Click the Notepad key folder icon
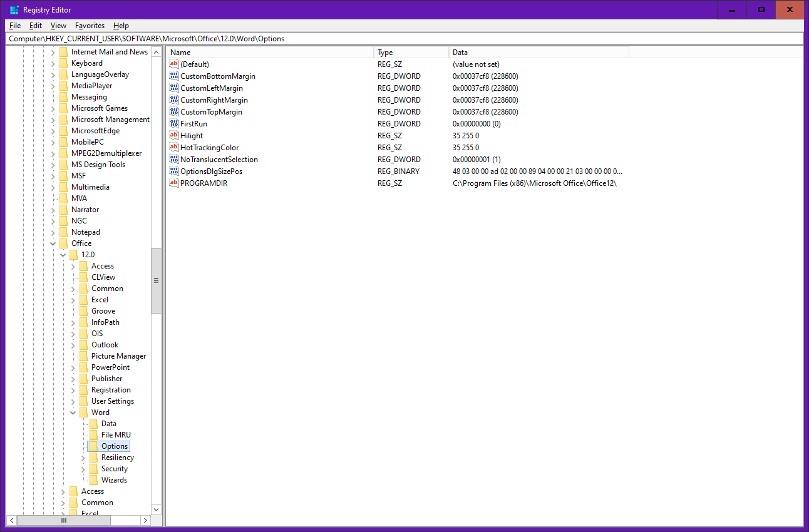Image resolution: width=809 pixels, height=532 pixels. click(63, 232)
